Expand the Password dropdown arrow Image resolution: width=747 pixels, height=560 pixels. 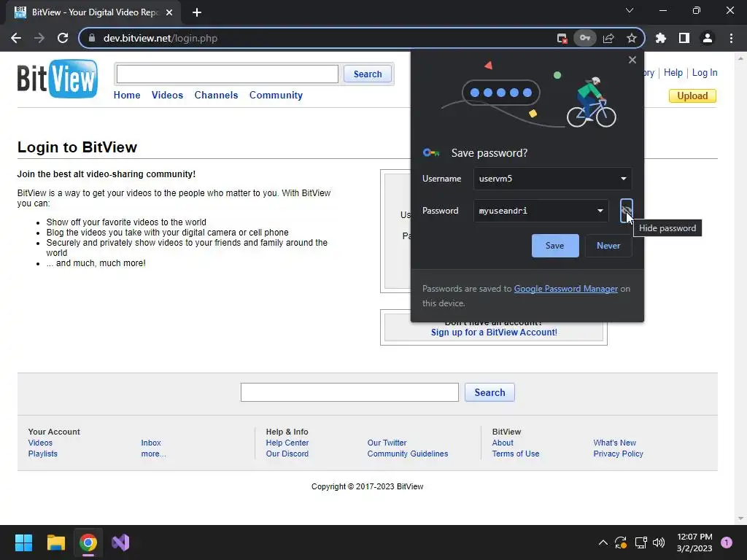600,211
